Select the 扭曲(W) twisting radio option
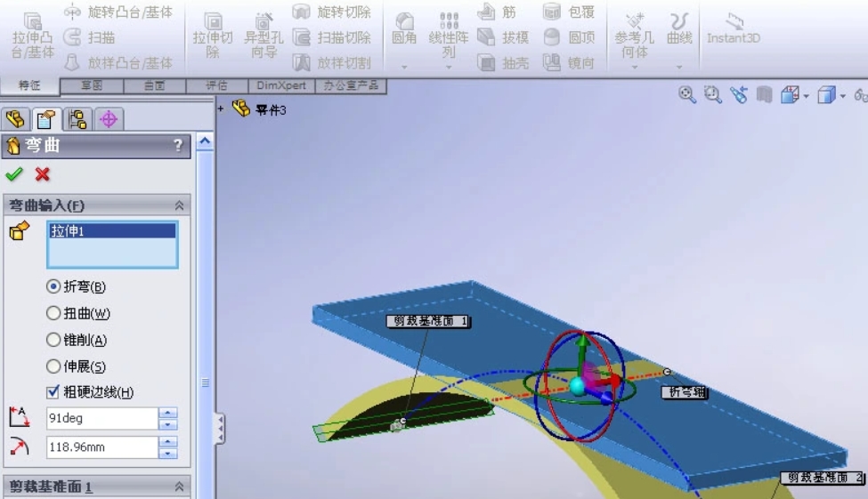 [53, 313]
